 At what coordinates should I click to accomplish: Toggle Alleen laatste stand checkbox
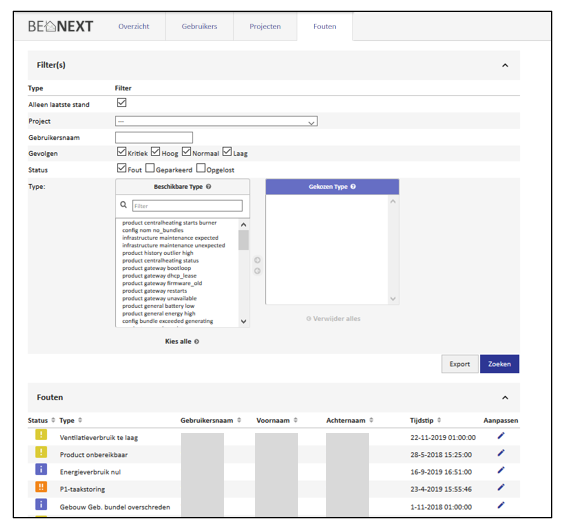pos(122,103)
